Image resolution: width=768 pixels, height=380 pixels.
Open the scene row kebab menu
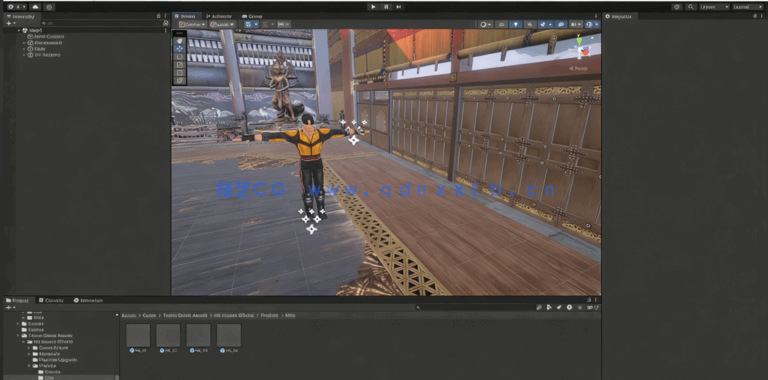(x=166, y=30)
